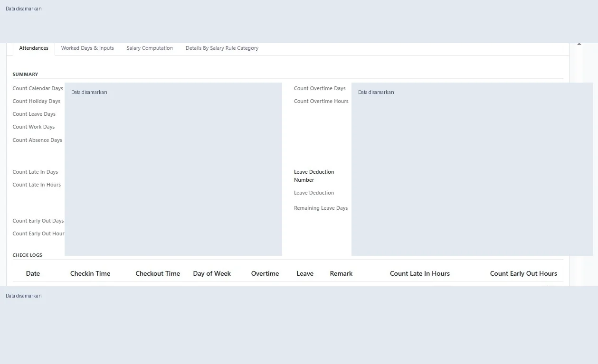Click the SUMMARY section heading

pos(25,75)
